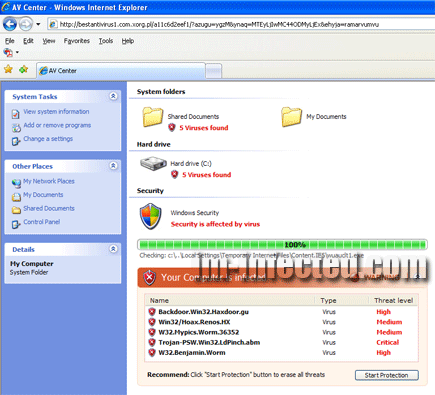
Task: Select the AV Center browser tab
Action: pyautogui.click(x=121, y=71)
